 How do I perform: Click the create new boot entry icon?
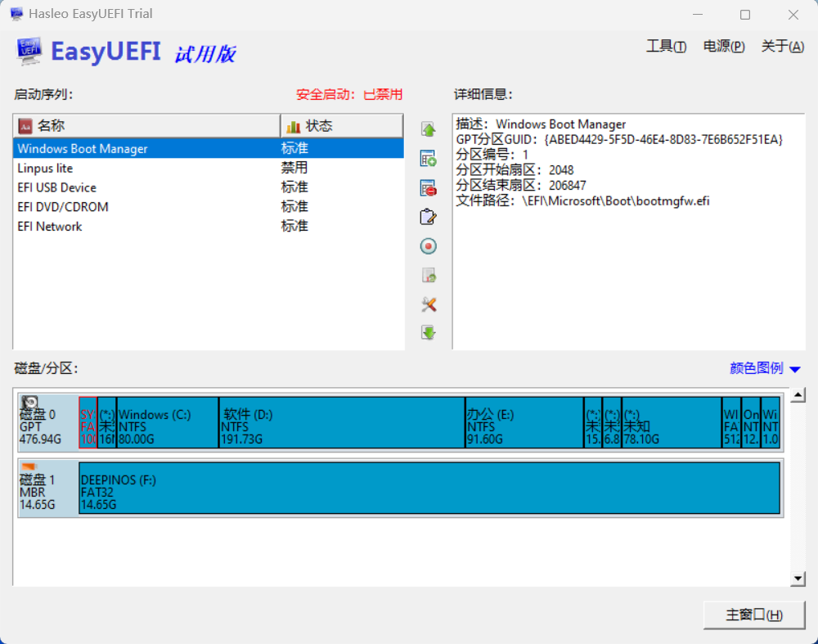(429, 159)
